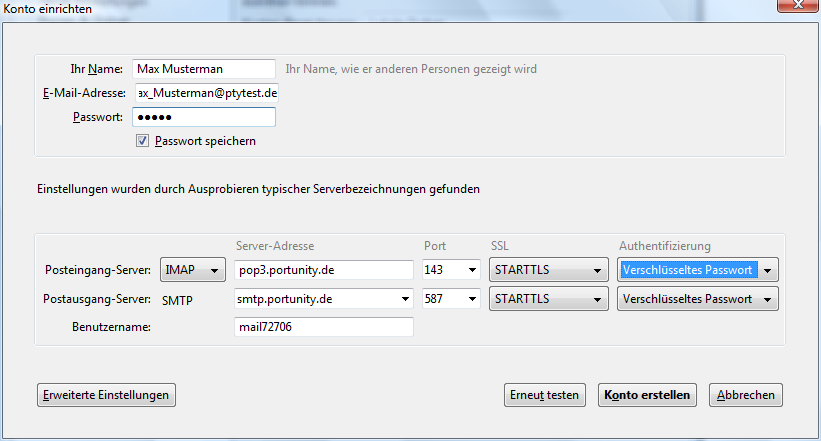Close the Konto einrichten dialog window
The width and height of the screenshot is (821, 441).
(x=797, y=8)
